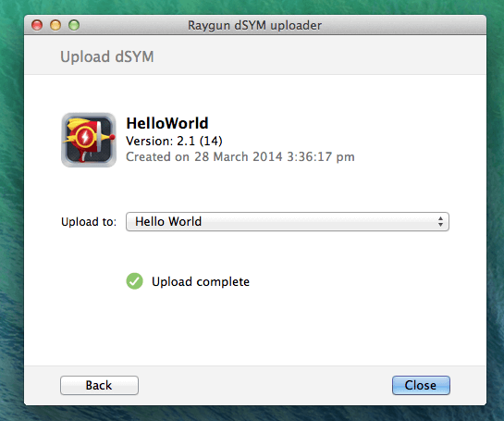Screen dimensions: 504x421
Task: Select the Hello World text in the dropdown
Action: pos(168,221)
